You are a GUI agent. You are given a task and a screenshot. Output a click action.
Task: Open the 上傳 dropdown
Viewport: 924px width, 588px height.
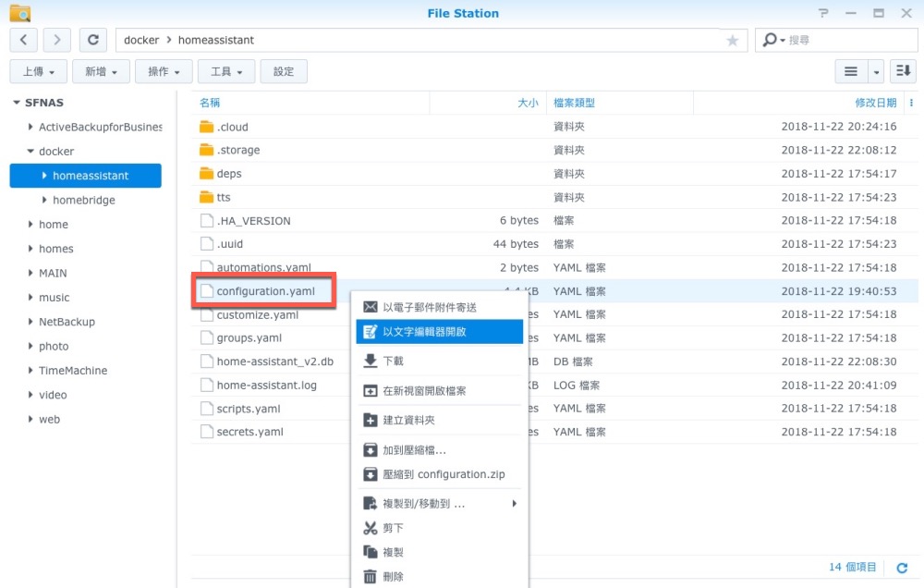pos(38,71)
